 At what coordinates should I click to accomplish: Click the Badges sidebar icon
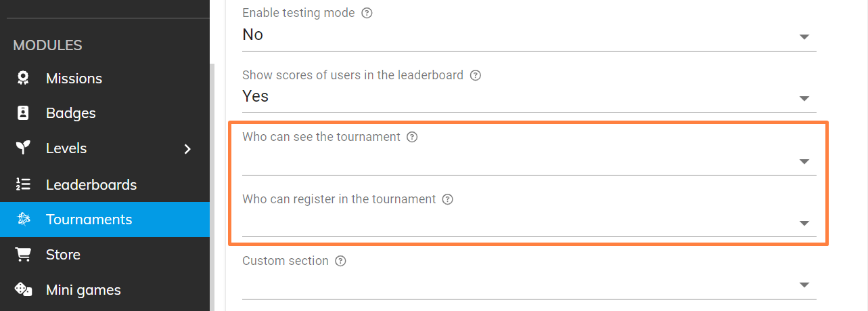tap(23, 113)
